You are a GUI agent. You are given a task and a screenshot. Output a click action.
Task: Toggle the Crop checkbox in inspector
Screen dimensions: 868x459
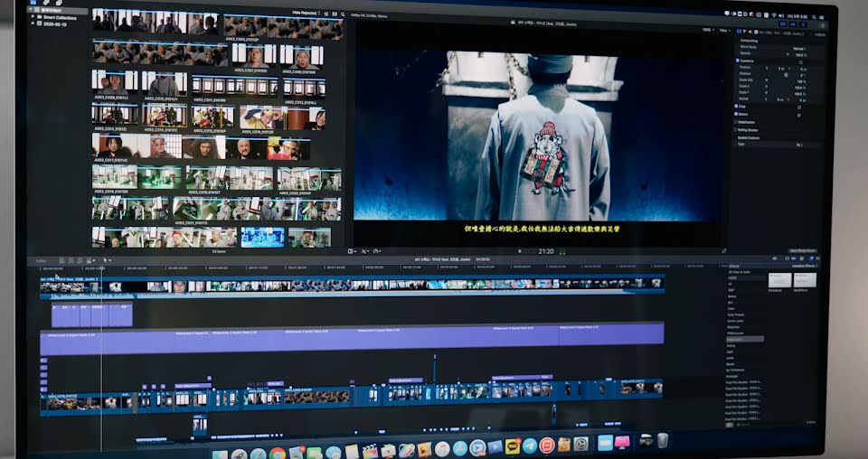click(x=736, y=107)
